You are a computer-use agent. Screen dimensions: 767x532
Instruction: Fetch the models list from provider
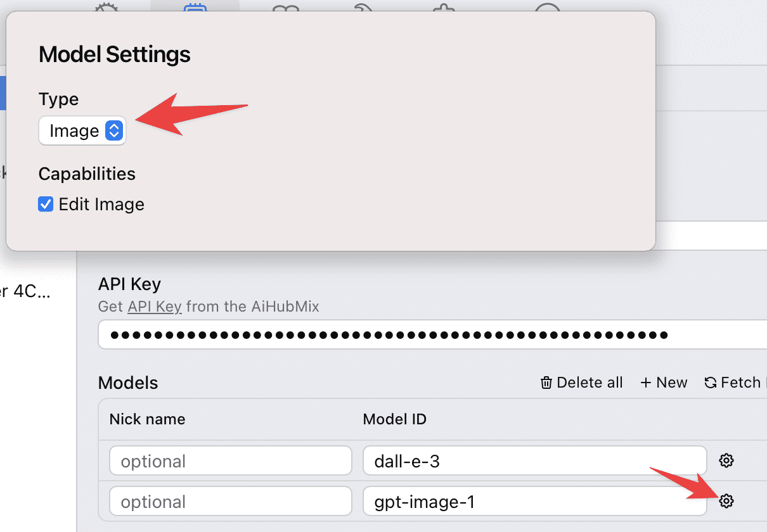tap(733, 383)
